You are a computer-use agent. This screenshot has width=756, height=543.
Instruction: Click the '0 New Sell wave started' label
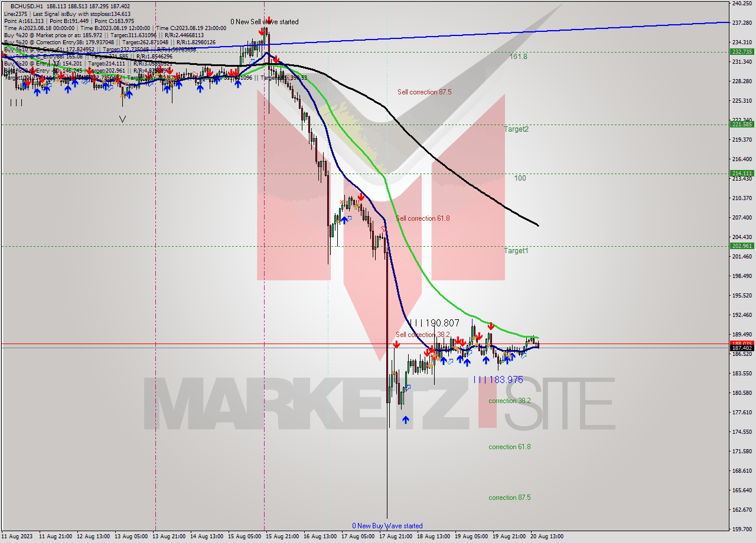click(265, 22)
